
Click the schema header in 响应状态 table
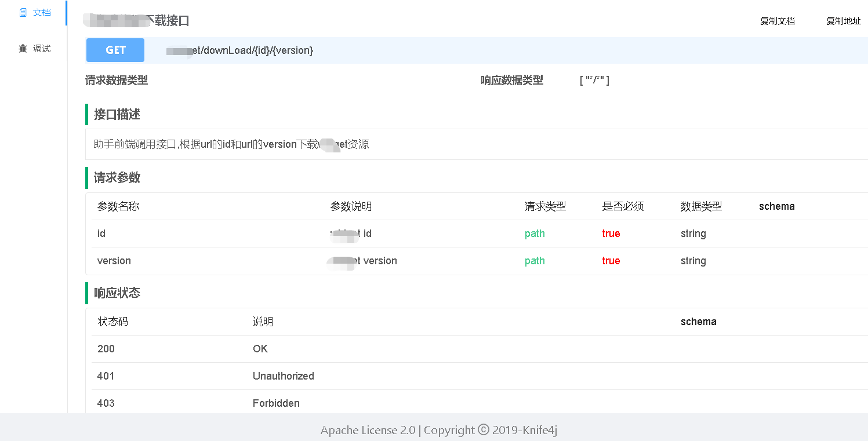699,322
